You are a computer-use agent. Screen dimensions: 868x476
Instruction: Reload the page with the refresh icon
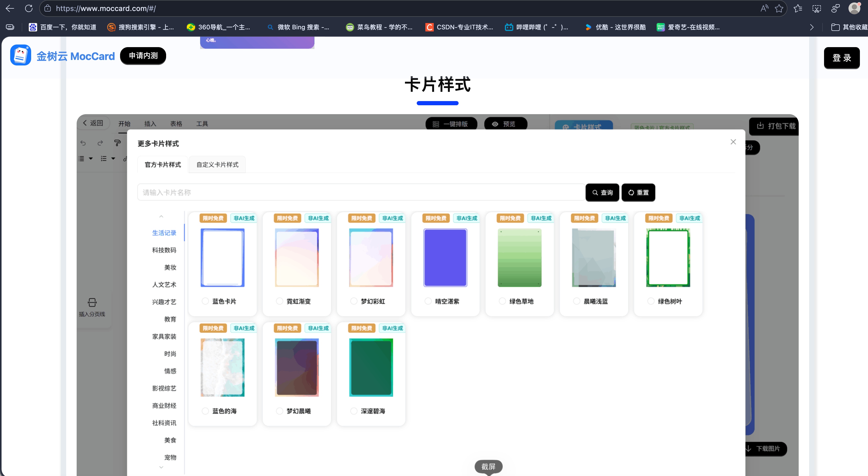[x=29, y=8]
